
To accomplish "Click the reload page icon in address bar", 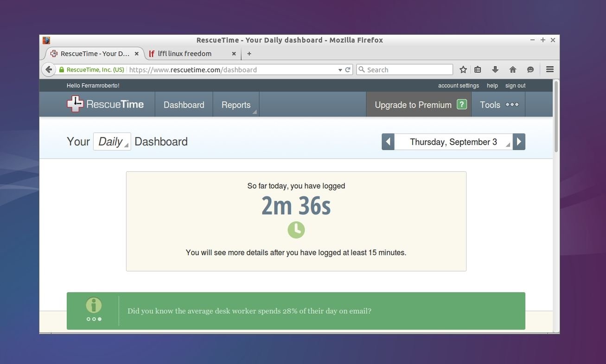I will (347, 70).
